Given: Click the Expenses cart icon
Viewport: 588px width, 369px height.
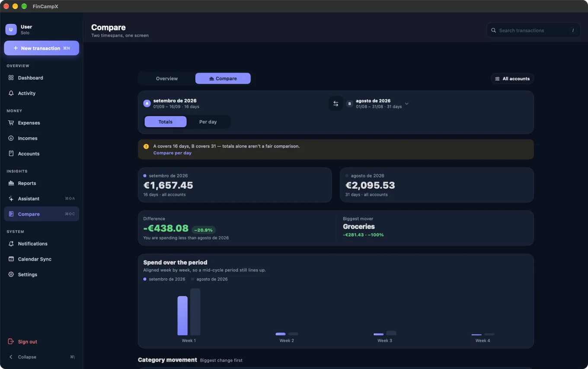Looking at the screenshot, I should point(11,123).
